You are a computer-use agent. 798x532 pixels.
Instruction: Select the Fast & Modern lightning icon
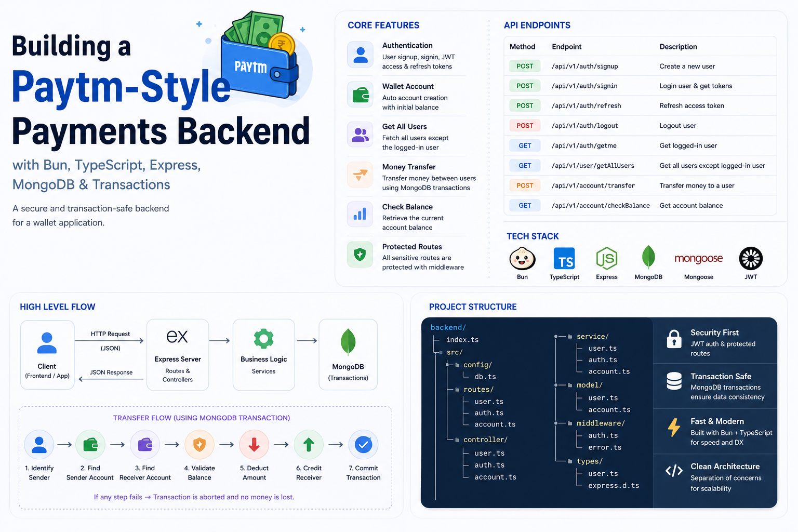(674, 427)
